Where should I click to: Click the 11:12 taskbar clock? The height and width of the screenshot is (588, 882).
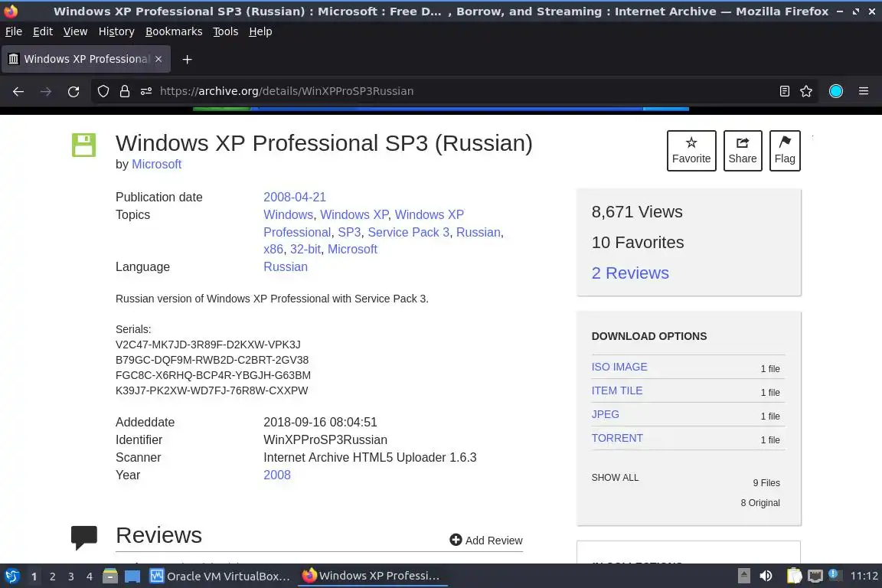pos(864,576)
